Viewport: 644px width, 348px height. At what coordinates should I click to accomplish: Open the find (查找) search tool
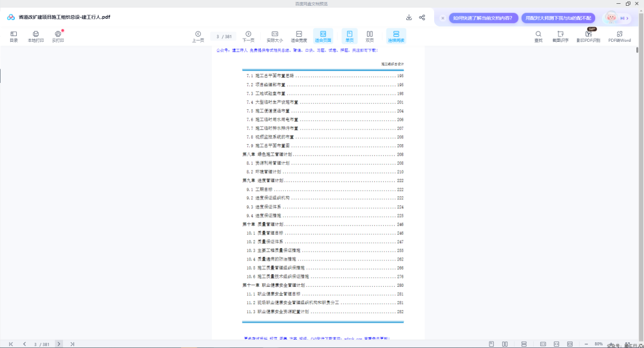538,37
